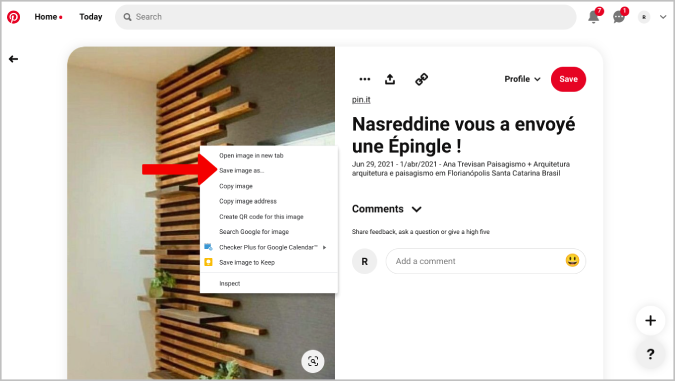This screenshot has height=381, width=675.
Task: Collapse the Comments section chevron
Action: [x=416, y=209]
